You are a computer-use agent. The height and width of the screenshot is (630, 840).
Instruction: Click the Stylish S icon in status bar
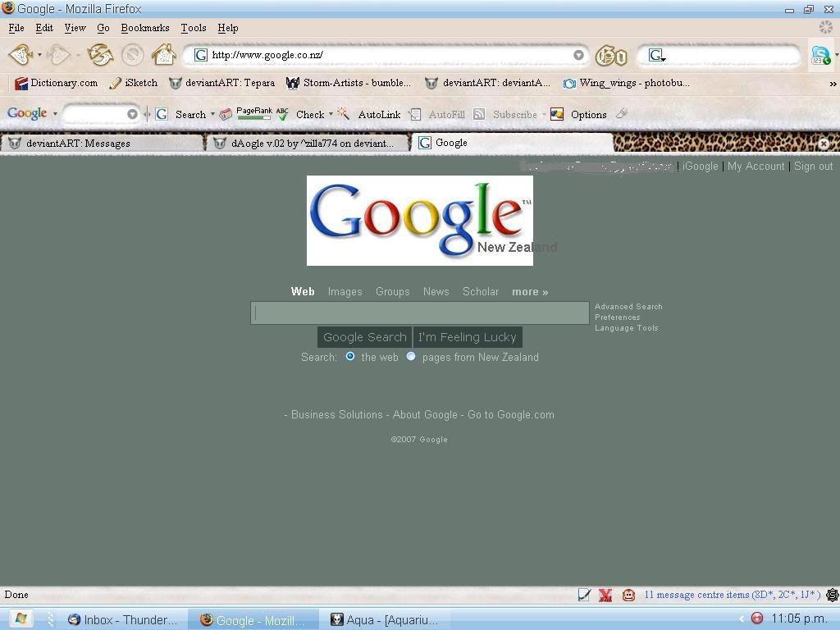point(832,595)
